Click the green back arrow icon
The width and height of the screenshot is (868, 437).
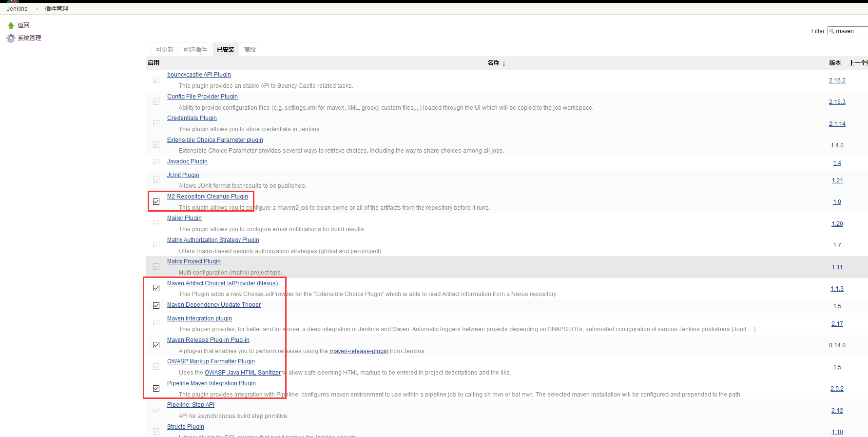(x=11, y=25)
